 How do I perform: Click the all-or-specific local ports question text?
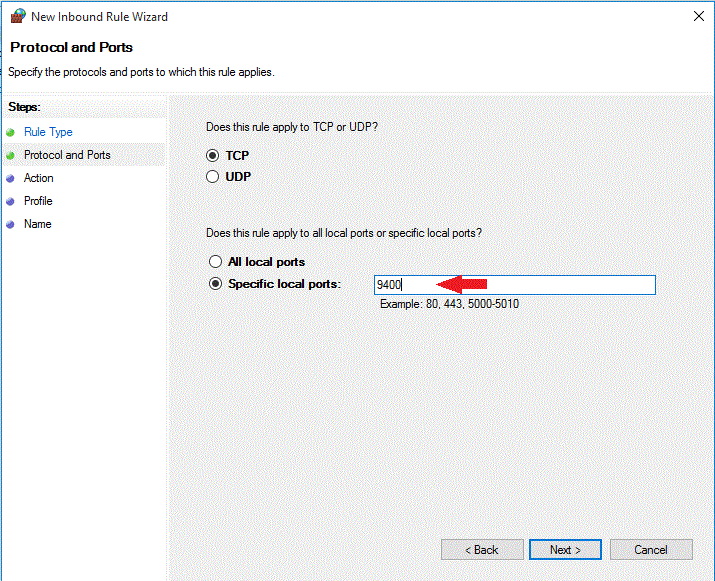[x=344, y=233]
